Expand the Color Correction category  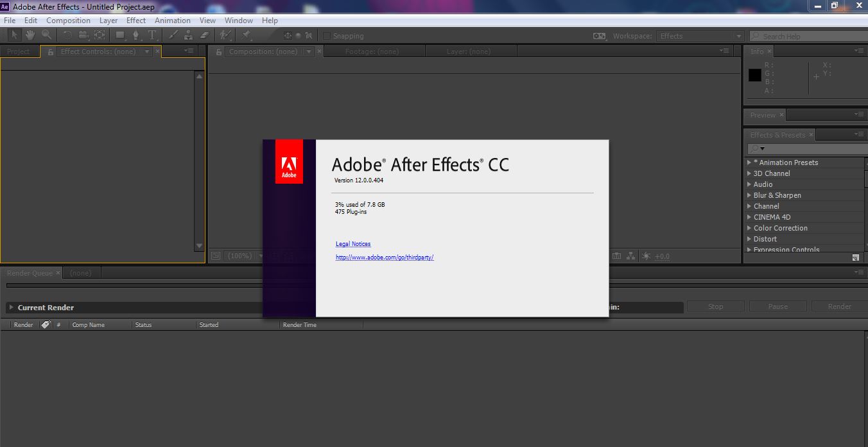click(749, 228)
